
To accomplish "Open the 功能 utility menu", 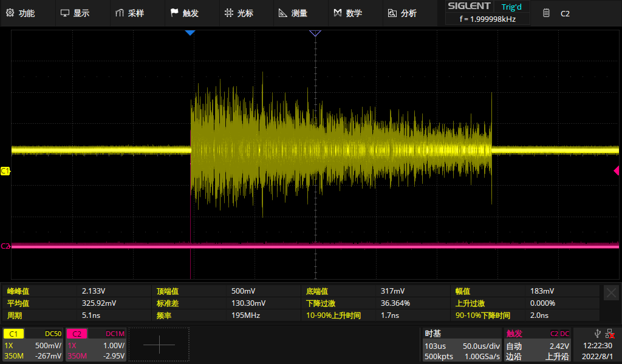I will pos(21,13).
